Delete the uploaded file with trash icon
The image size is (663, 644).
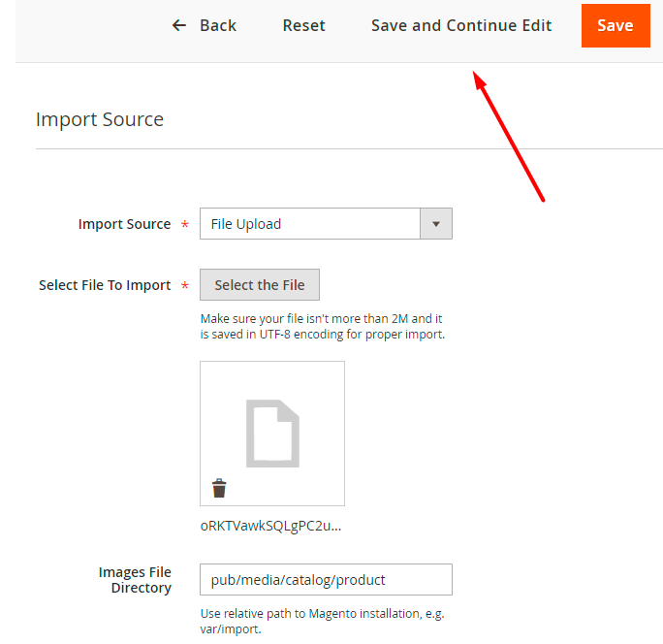[219, 487]
